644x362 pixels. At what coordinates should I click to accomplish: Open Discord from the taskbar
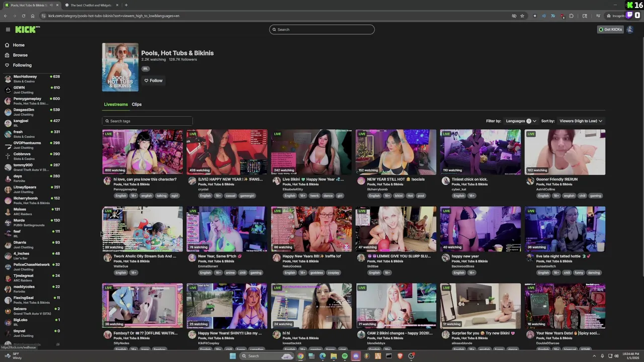tap(356, 356)
